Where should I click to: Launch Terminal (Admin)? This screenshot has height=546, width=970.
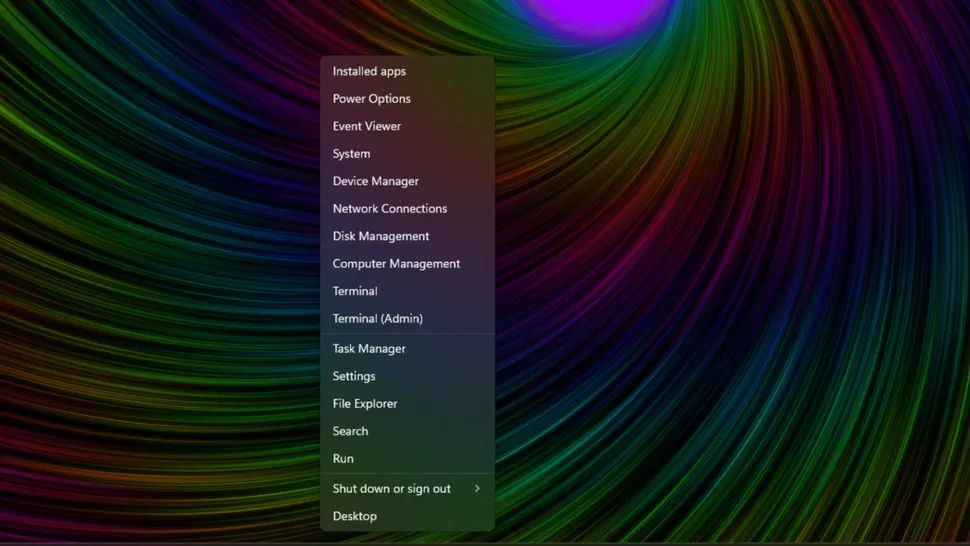[377, 319]
